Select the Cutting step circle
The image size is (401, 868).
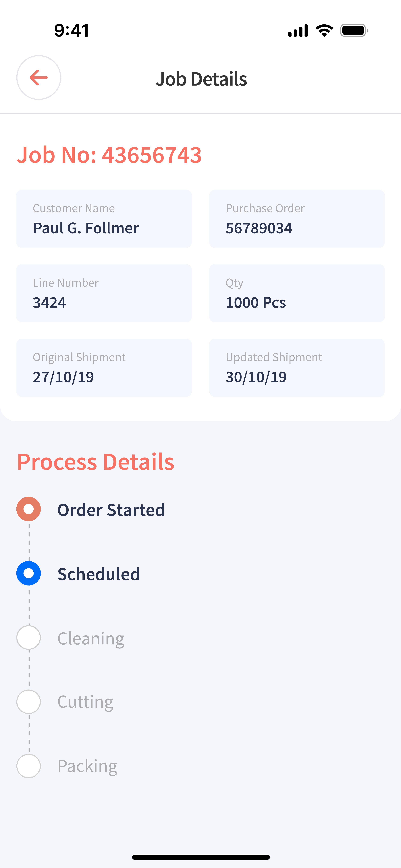pos(29,702)
